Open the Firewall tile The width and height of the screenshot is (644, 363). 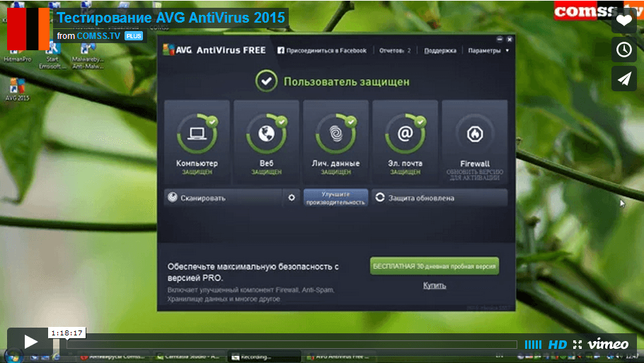click(475, 142)
